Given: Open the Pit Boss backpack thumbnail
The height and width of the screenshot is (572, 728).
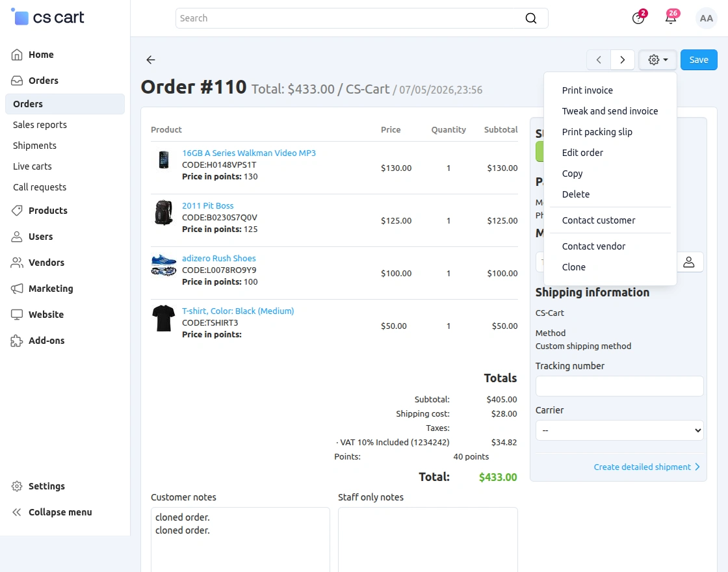Looking at the screenshot, I should tap(163, 213).
